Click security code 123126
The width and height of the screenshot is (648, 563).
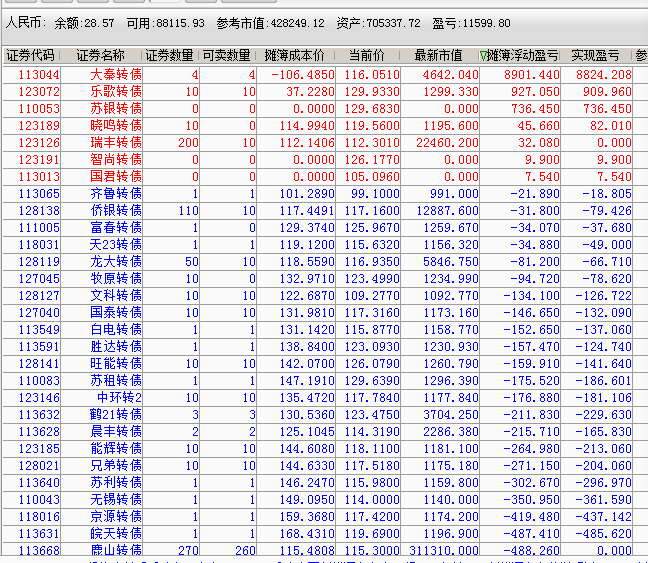[39, 143]
